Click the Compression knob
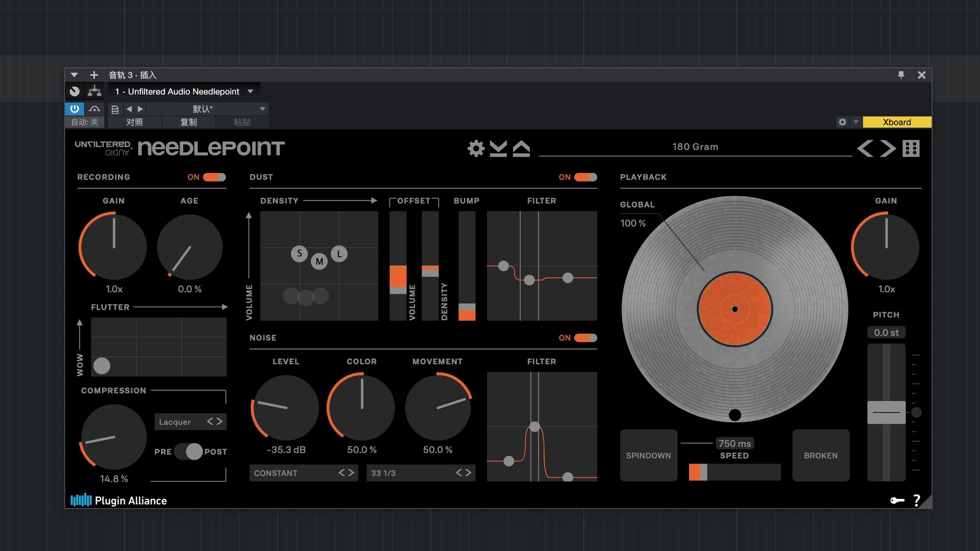 (x=113, y=437)
